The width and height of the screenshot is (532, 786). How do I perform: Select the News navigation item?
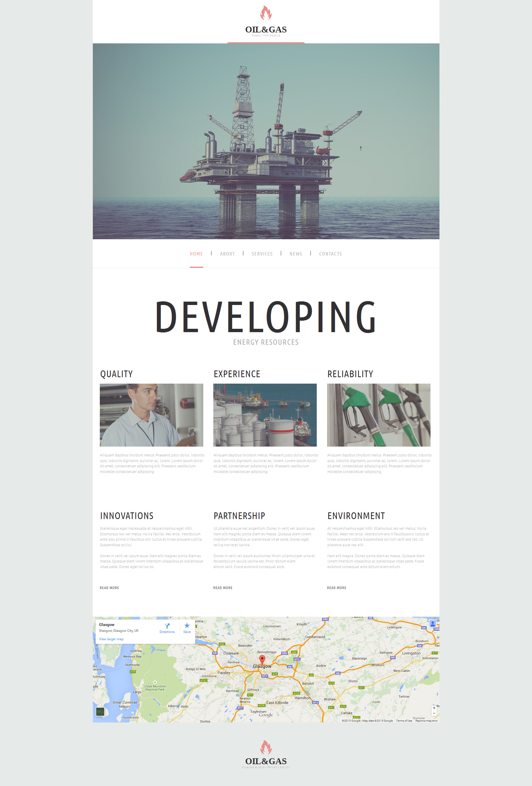coord(296,254)
